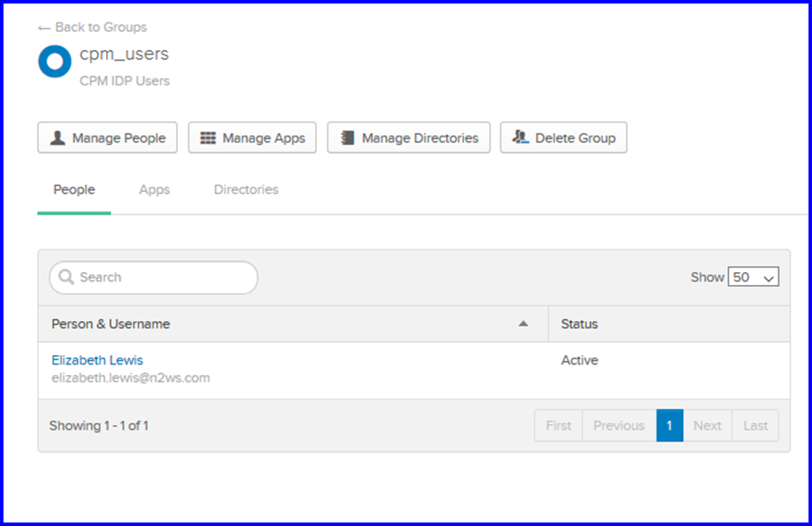
Task: Jump to the Last page
Action: [x=755, y=426]
